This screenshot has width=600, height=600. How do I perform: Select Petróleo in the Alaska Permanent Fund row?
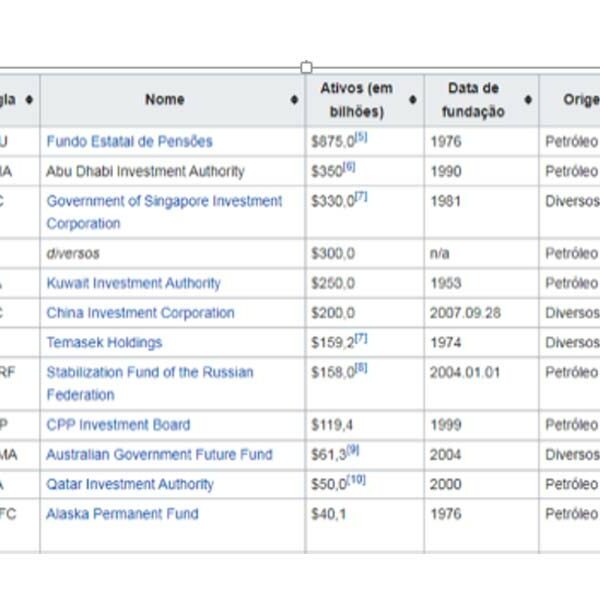coord(572,514)
